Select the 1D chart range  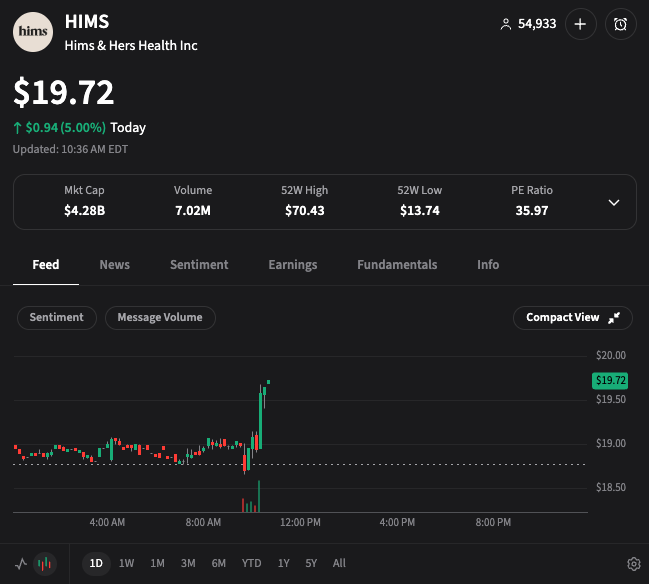(96, 563)
